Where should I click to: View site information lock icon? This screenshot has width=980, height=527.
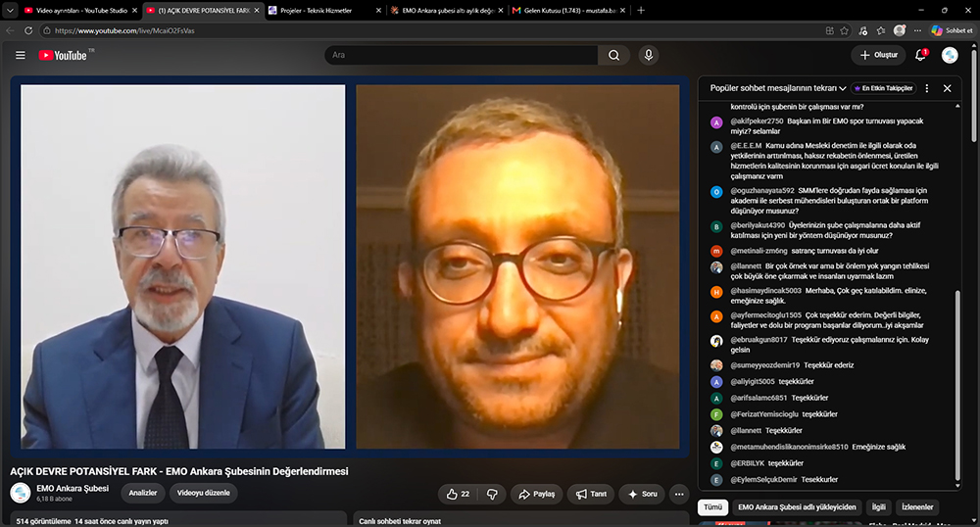pos(47,30)
